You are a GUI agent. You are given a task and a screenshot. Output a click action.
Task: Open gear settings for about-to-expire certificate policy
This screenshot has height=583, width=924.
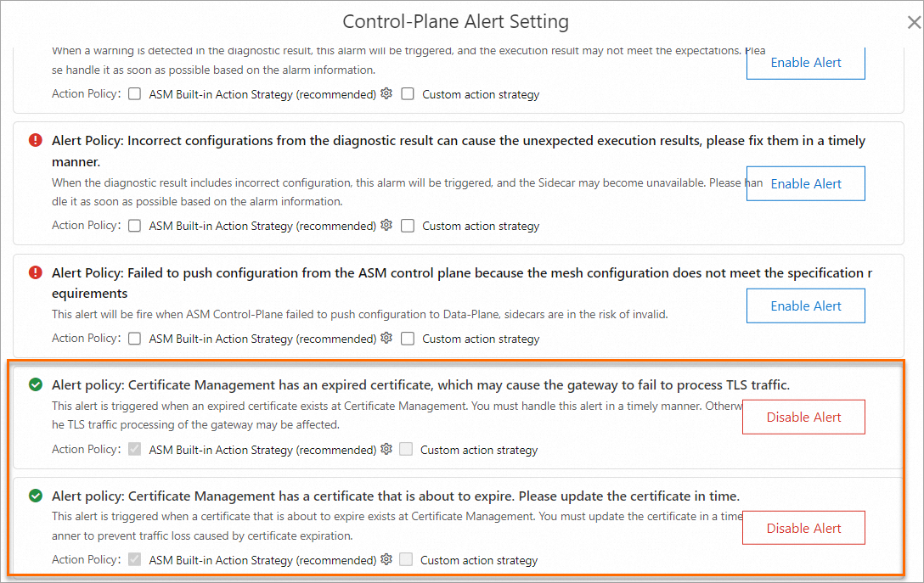click(386, 559)
